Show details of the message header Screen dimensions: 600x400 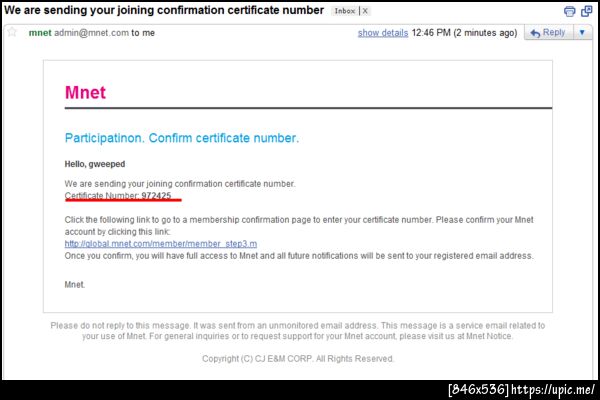pyautogui.click(x=383, y=33)
